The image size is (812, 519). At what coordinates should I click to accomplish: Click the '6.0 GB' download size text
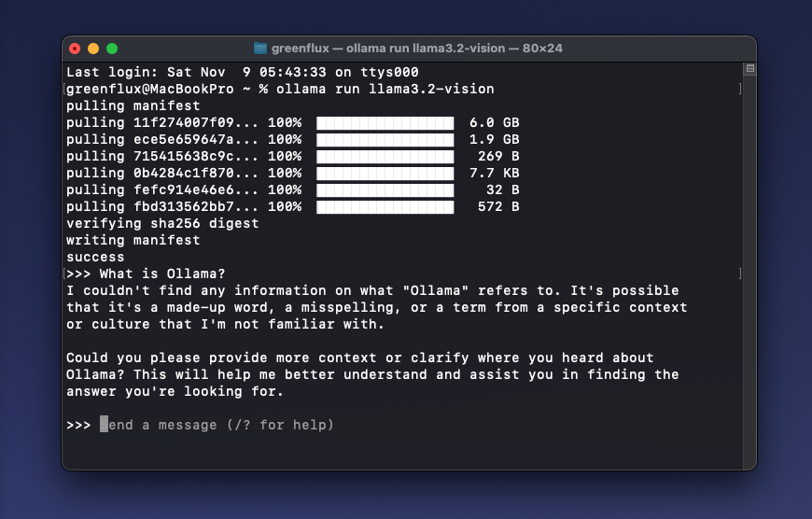click(x=494, y=123)
